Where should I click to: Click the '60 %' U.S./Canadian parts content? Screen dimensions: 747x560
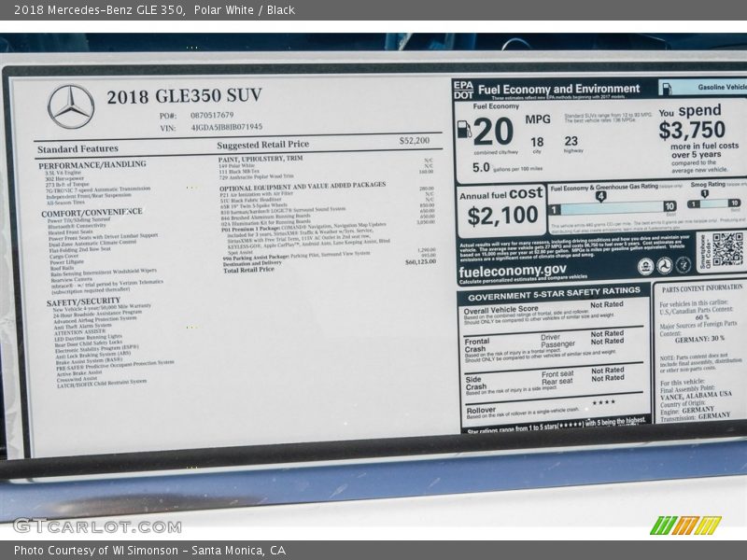pyautogui.click(x=702, y=316)
